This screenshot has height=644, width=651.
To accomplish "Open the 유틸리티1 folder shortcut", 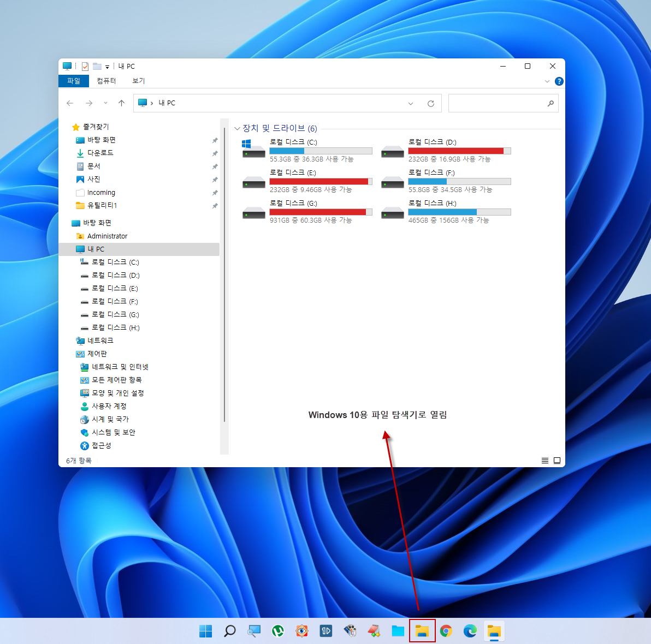I will 102,205.
